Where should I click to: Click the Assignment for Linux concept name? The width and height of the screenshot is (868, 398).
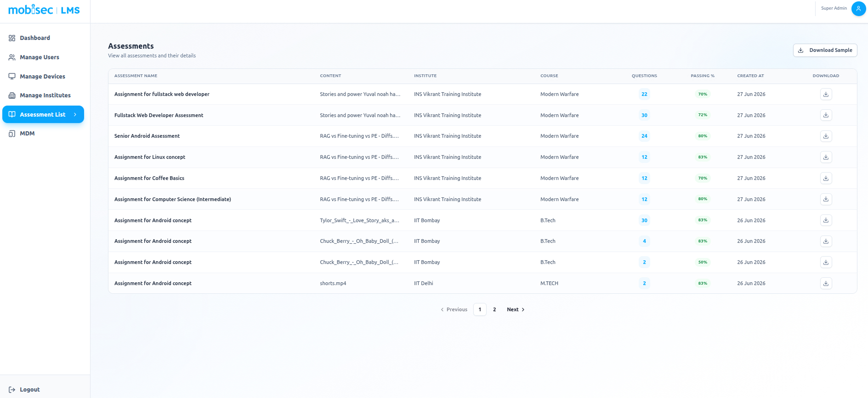[x=150, y=157]
